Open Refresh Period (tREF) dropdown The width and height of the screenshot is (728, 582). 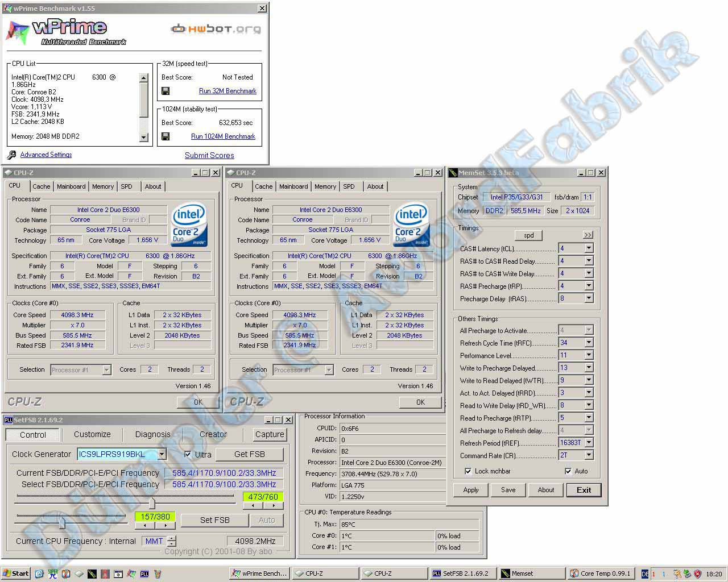(589, 443)
